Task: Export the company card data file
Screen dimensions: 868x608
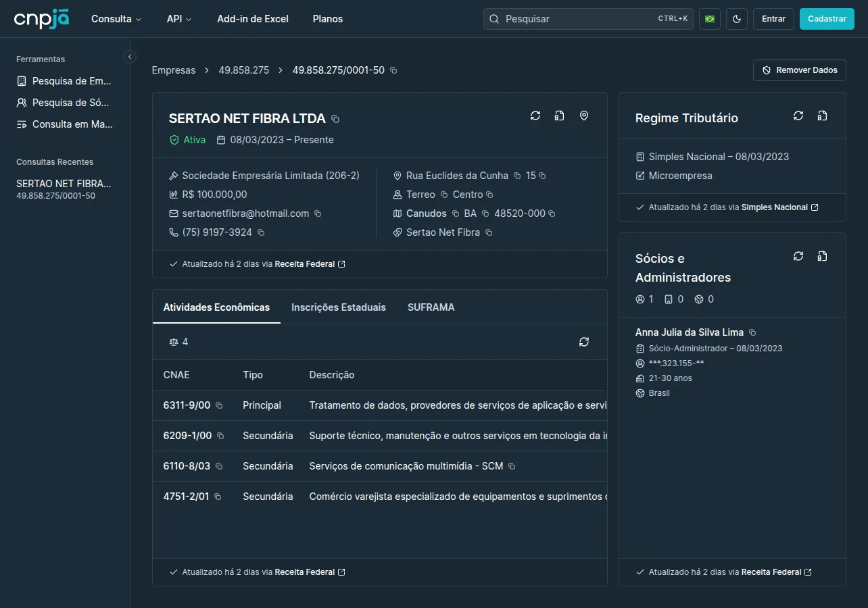Action: coord(560,116)
